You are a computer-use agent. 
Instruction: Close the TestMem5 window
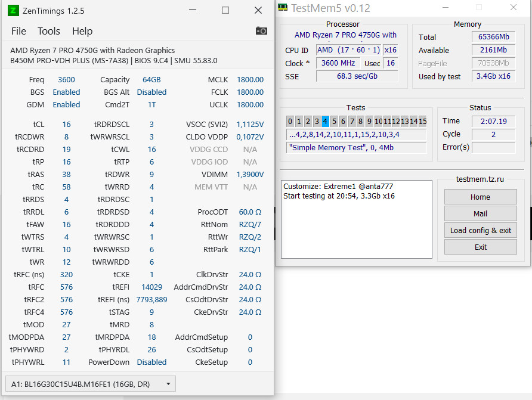[x=514, y=7]
